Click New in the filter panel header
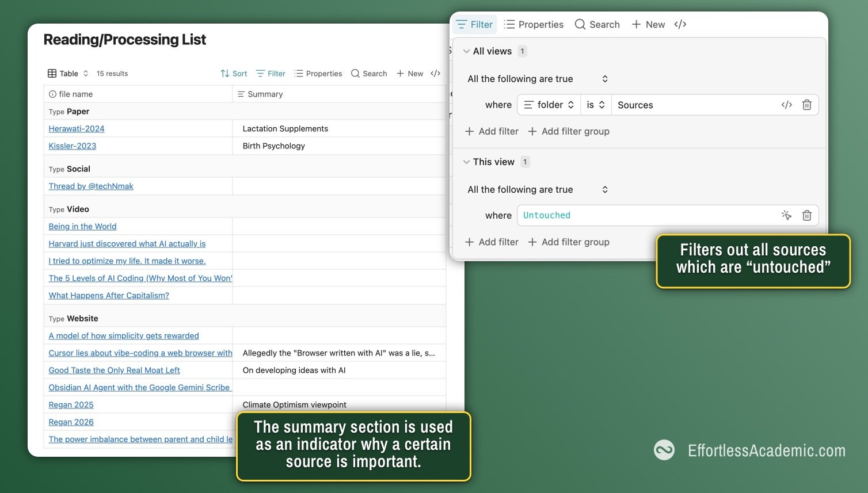The width and height of the screenshot is (868, 493). [648, 25]
